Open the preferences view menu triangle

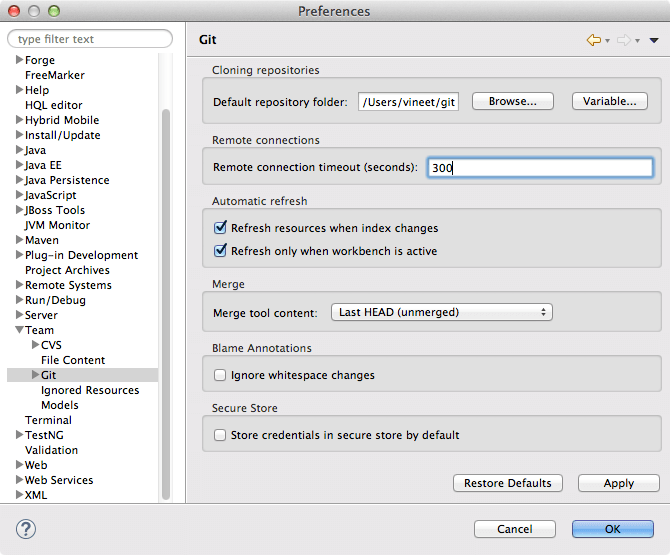tap(654, 41)
